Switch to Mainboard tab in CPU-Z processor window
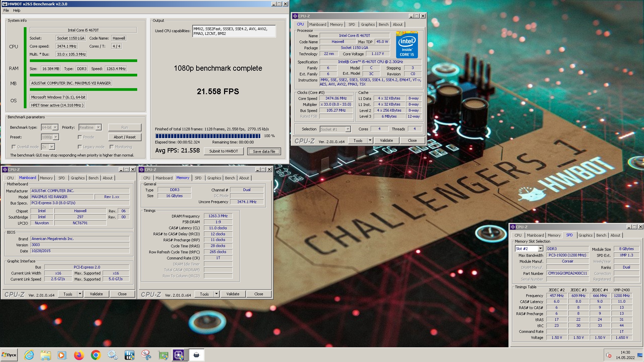Screen dimensions: 644x362 pyautogui.click(x=318, y=24)
